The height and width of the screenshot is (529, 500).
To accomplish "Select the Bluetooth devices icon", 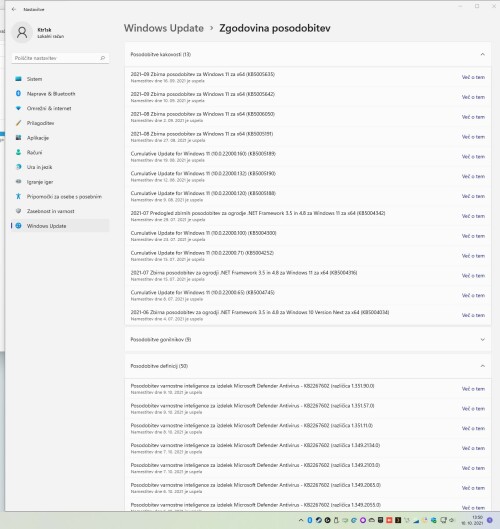I will pos(19,93).
